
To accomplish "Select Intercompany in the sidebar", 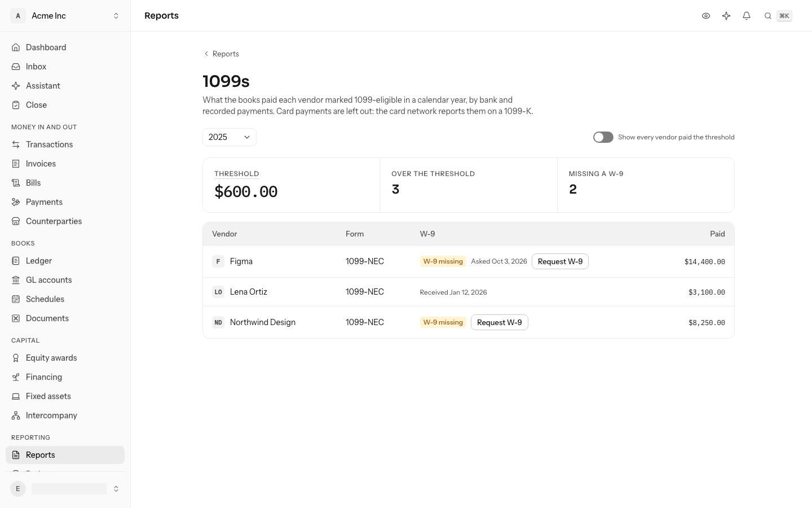I will click(65, 415).
